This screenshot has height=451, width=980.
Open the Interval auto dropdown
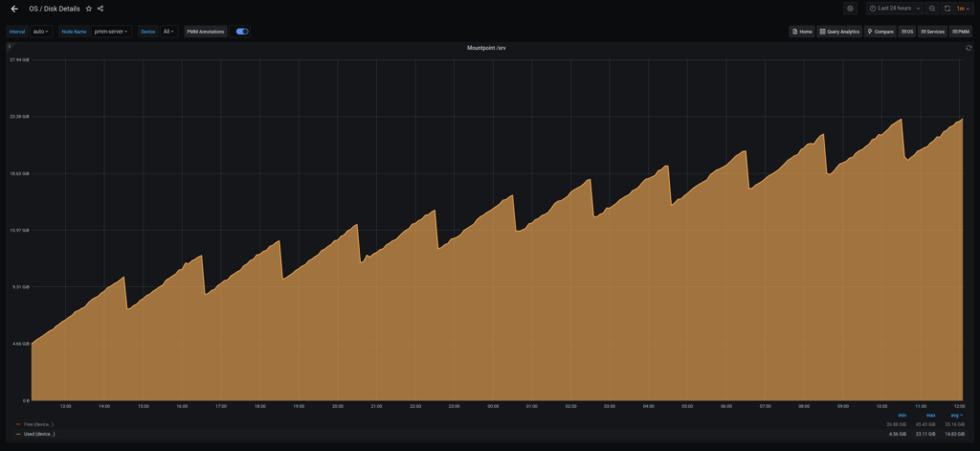click(40, 32)
